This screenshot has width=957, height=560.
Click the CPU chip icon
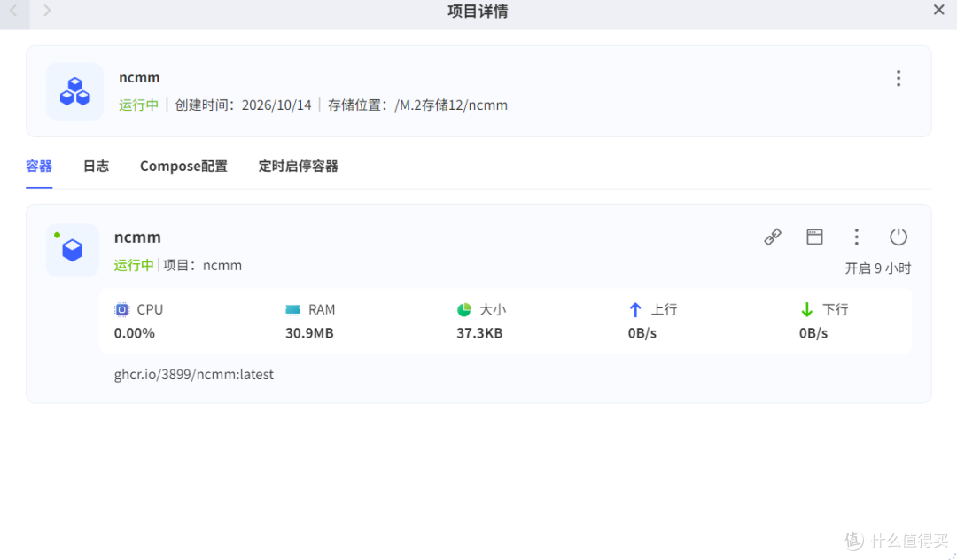coord(122,310)
